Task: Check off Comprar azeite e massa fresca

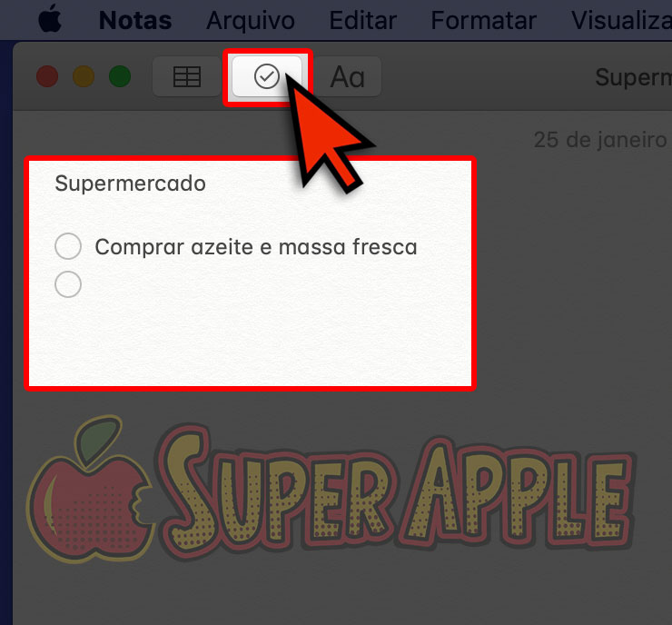Action: pyautogui.click(x=68, y=246)
